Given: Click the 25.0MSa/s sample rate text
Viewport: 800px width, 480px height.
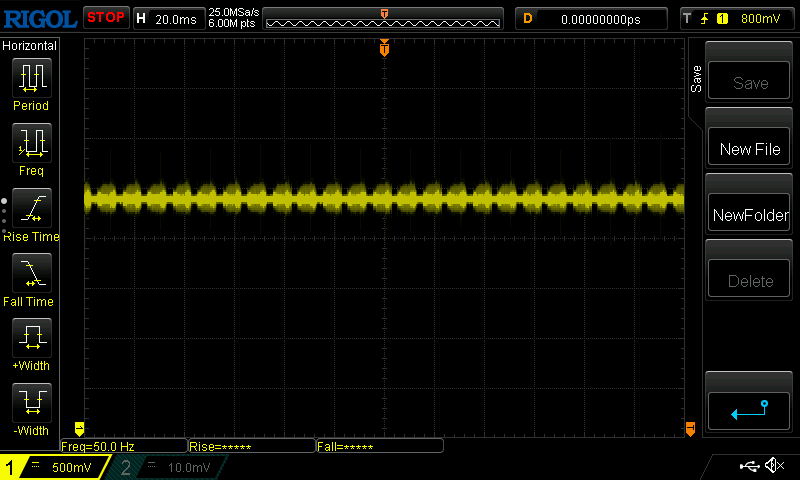Looking at the screenshot, I should [234, 12].
